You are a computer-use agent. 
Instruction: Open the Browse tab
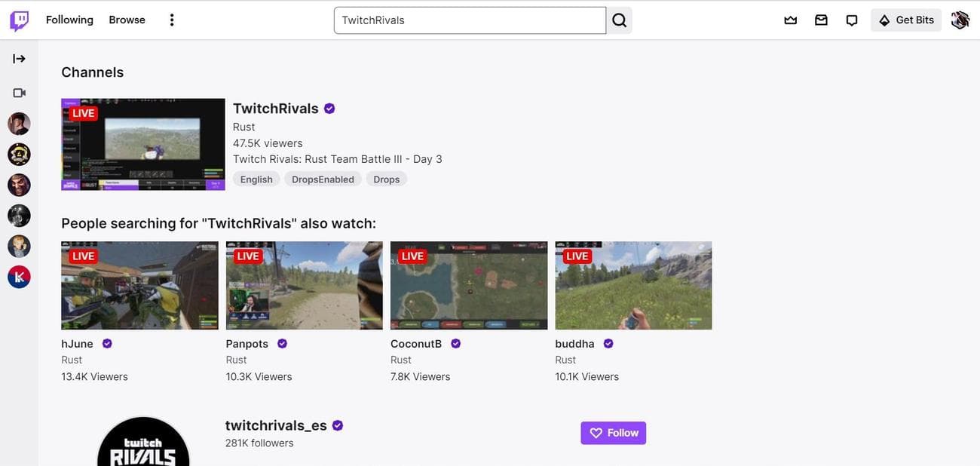coord(127,20)
